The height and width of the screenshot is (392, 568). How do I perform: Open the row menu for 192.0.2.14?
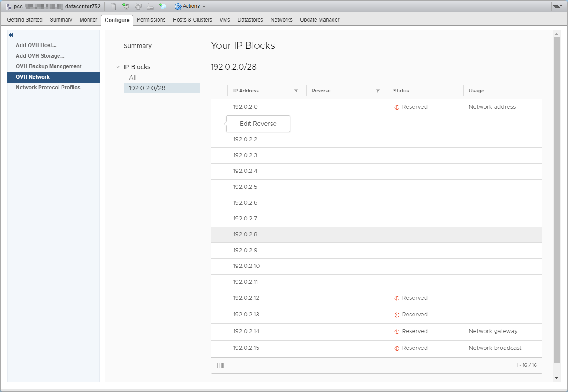[220, 331]
